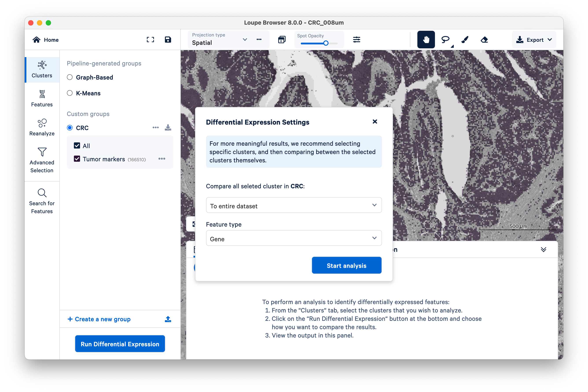Adjust the Spot Opacity slider
The width and height of the screenshot is (588, 392).
(x=326, y=43)
